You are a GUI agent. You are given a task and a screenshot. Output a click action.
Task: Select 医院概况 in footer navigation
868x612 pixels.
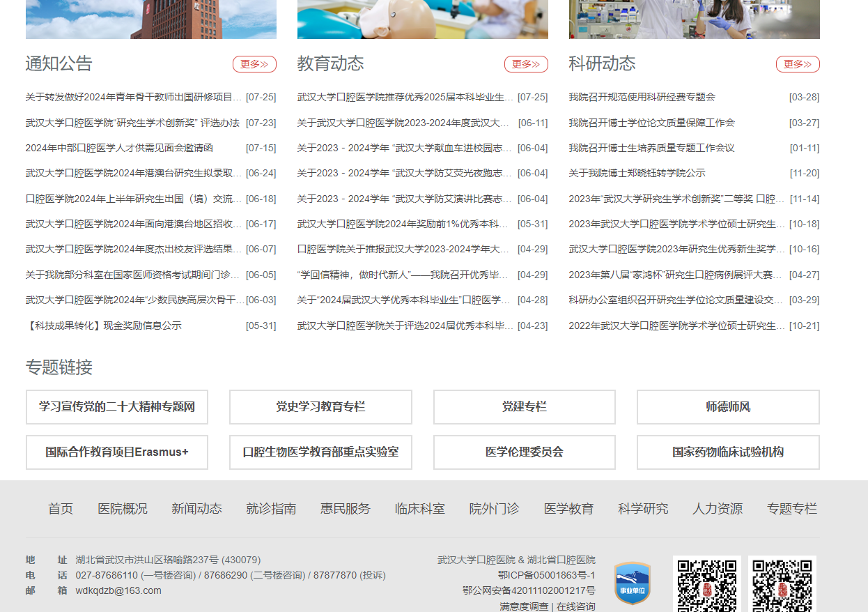(x=123, y=509)
